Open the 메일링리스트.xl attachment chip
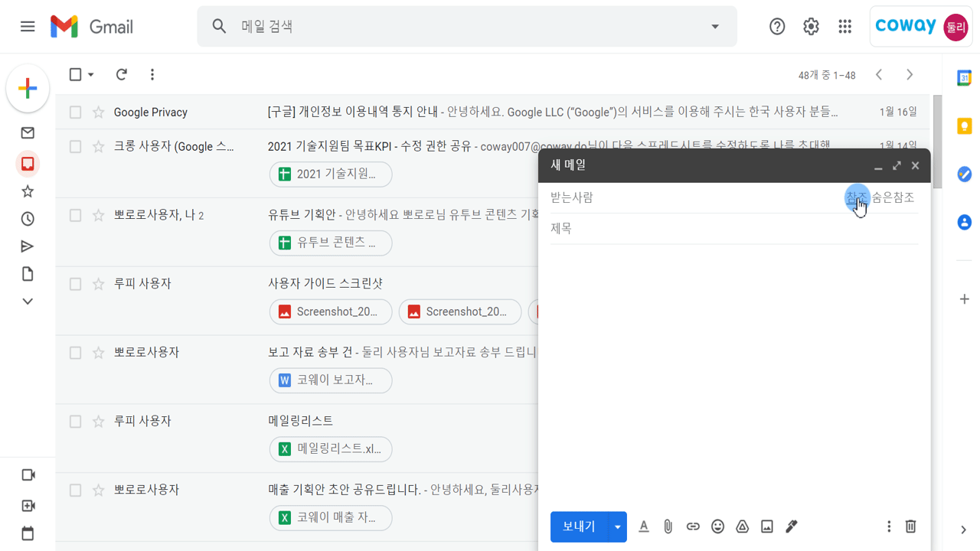 [x=331, y=449]
